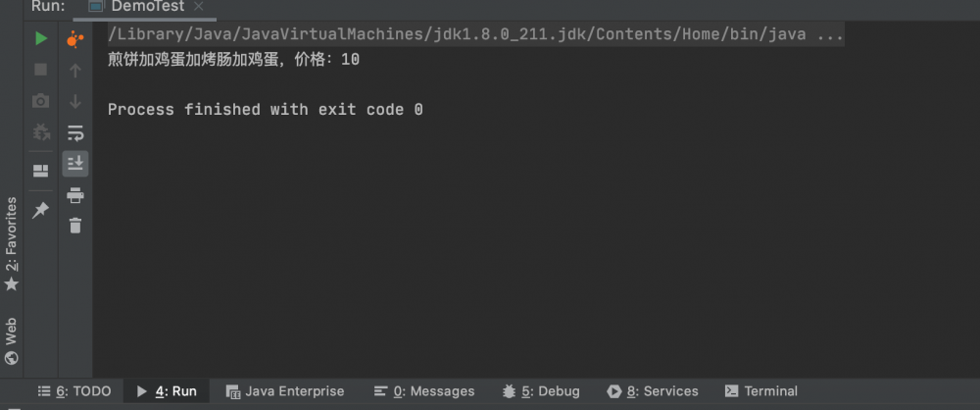
Task: Pin the Run tab
Action: tap(40, 210)
